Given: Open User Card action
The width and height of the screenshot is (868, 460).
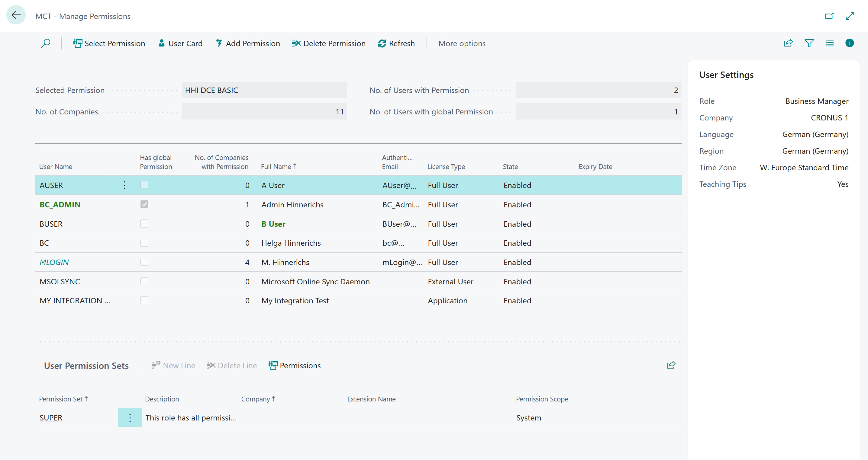Looking at the screenshot, I should [x=180, y=43].
